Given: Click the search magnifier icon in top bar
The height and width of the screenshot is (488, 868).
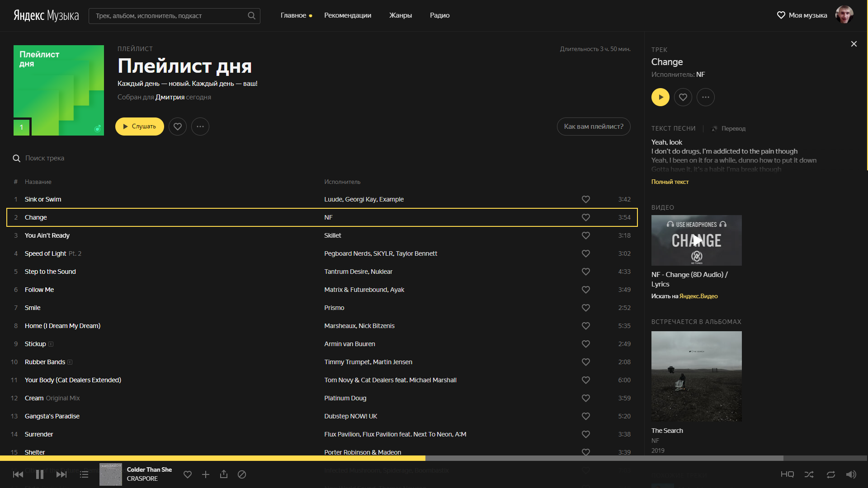Looking at the screenshot, I should [x=251, y=16].
